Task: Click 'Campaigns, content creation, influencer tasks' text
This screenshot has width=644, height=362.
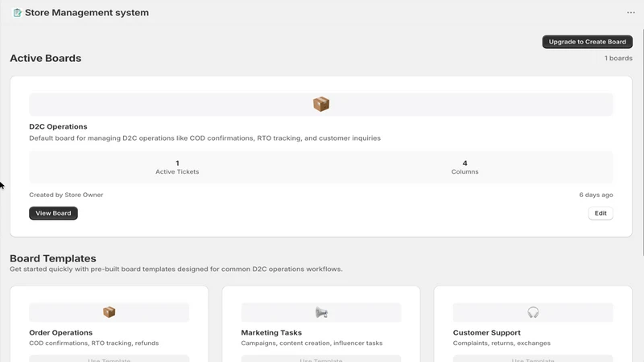Action: pos(312,343)
